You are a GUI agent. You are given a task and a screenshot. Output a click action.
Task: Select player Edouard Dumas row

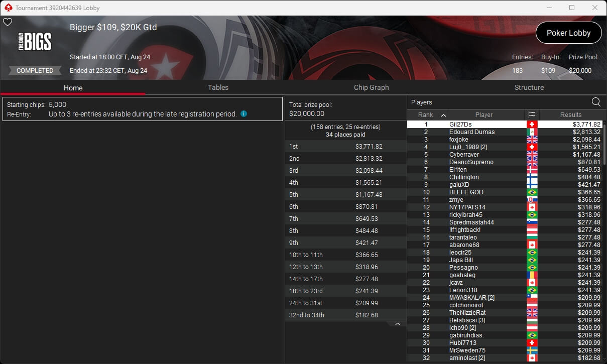click(505, 132)
